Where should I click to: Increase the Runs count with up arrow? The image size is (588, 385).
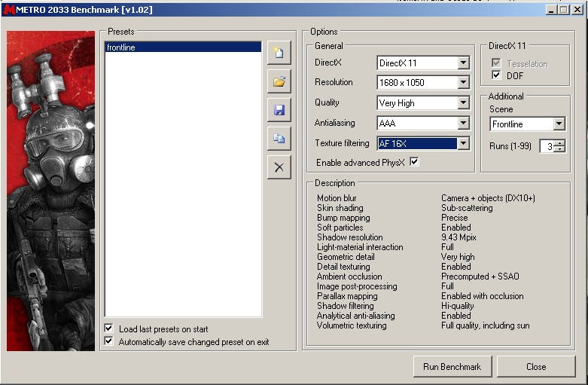tap(559, 143)
